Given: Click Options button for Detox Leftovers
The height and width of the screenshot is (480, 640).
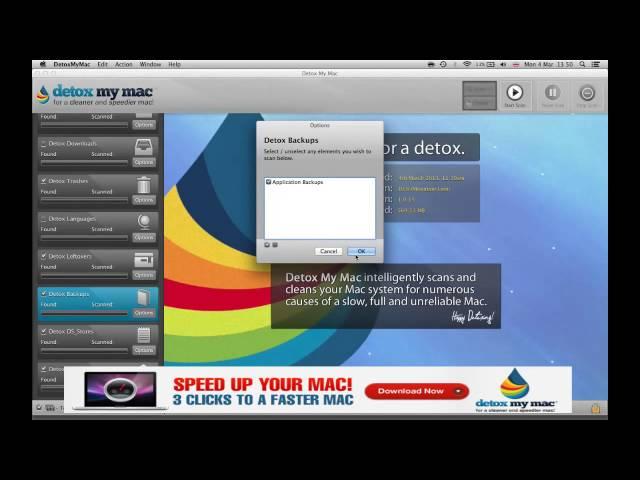Looking at the screenshot, I should tap(144, 275).
